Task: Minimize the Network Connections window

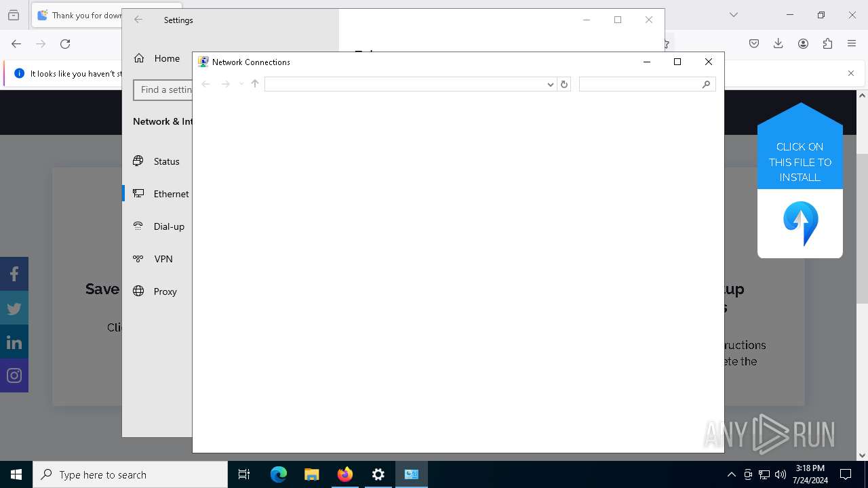Action: [x=646, y=62]
